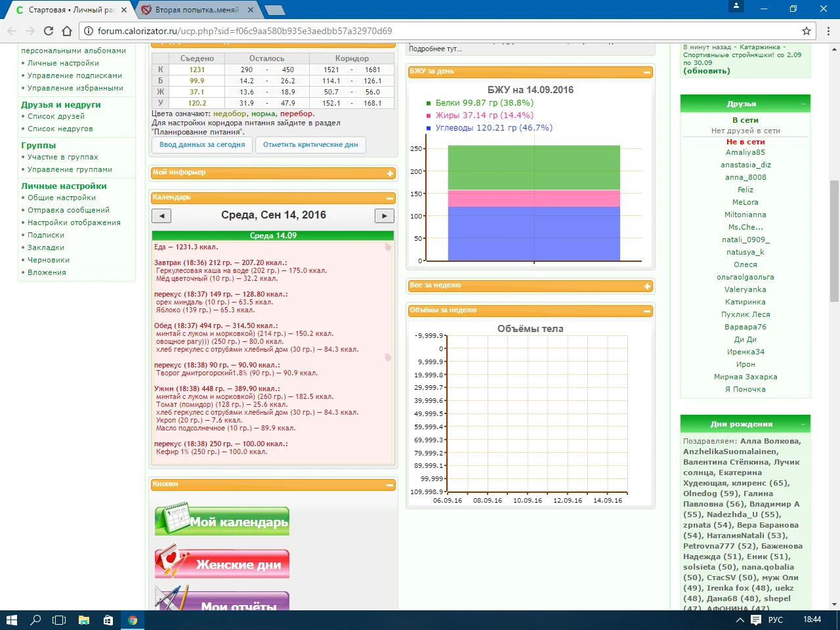Open File Explorer from the taskbar
Screen dimensions: 840x630
[84, 620]
